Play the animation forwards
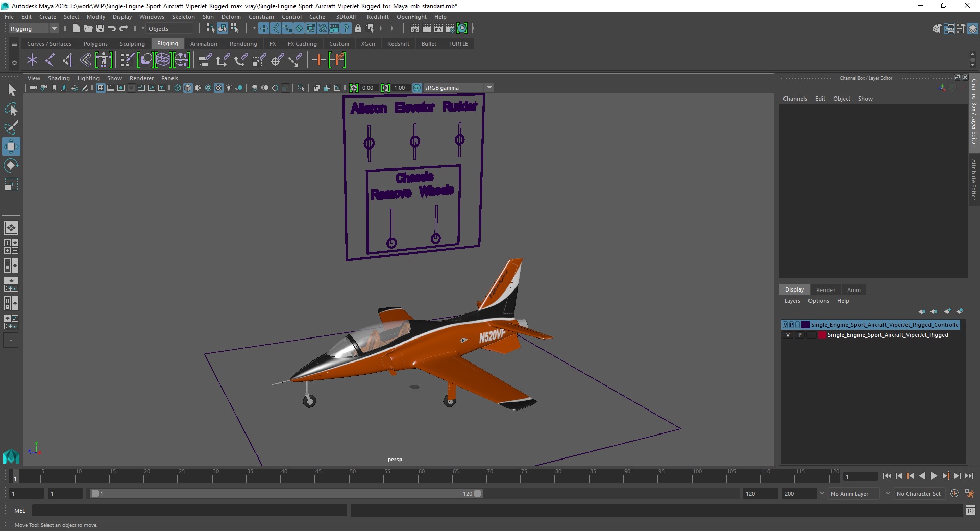Viewport: 980px width, 531px height. click(x=934, y=476)
